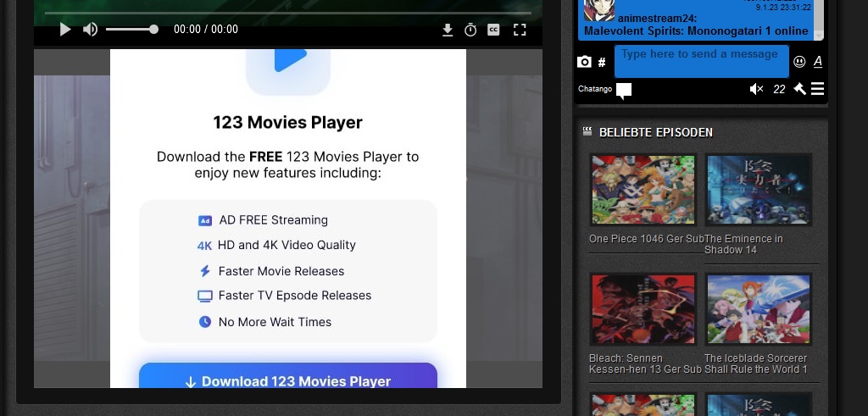Open The Iceblade Sorcerer thumbnail
The height and width of the screenshot is (416, 868).
759,309
